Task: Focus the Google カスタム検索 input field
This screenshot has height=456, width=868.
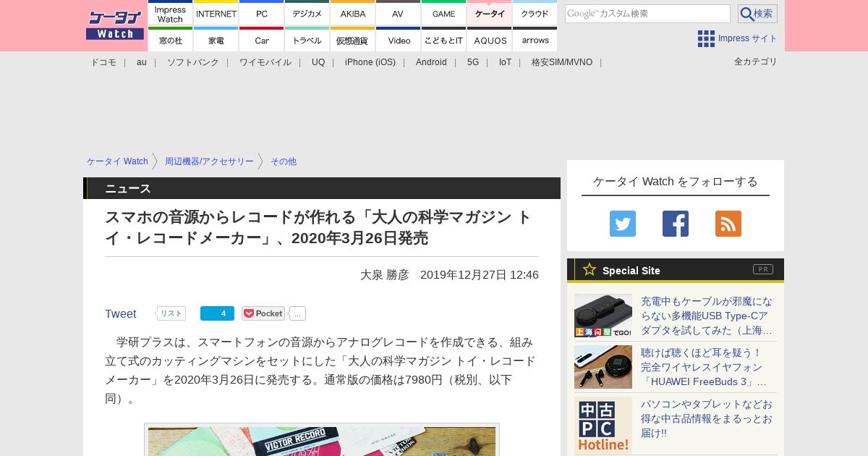Action: pos(647,14)
